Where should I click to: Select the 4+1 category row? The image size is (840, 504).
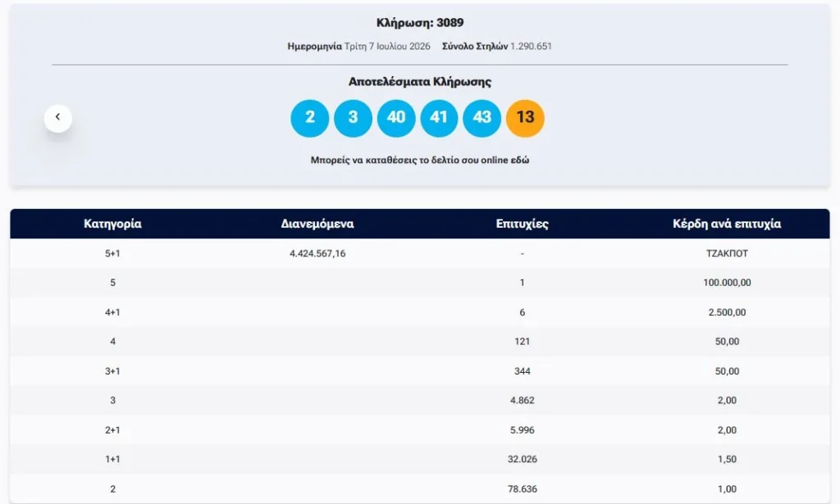(420, 312)
